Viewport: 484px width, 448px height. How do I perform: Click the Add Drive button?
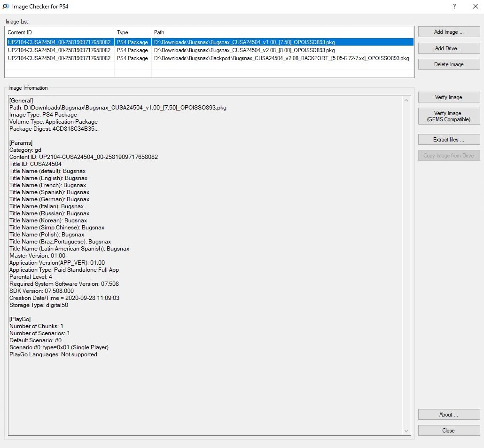pyautogui.click(x=449, y=48)
